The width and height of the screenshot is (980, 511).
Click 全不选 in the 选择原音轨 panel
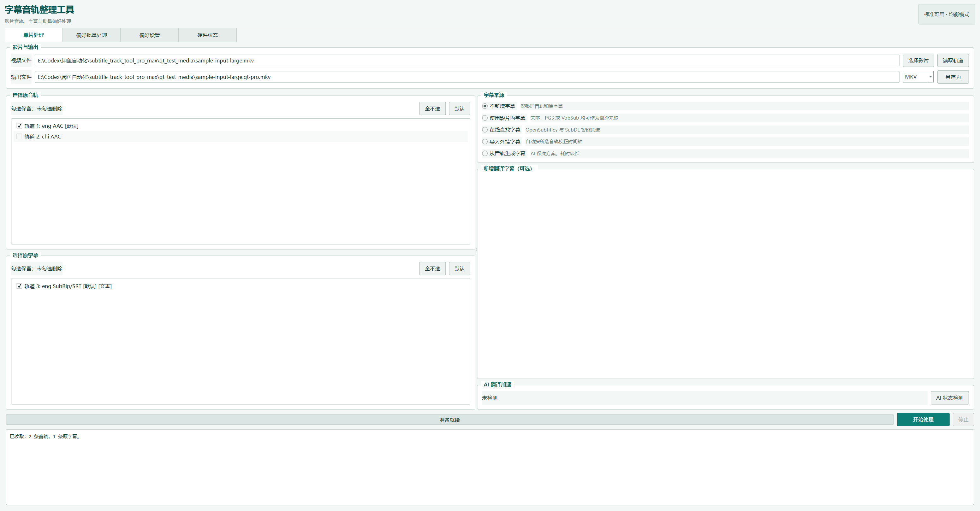[432, 109]
